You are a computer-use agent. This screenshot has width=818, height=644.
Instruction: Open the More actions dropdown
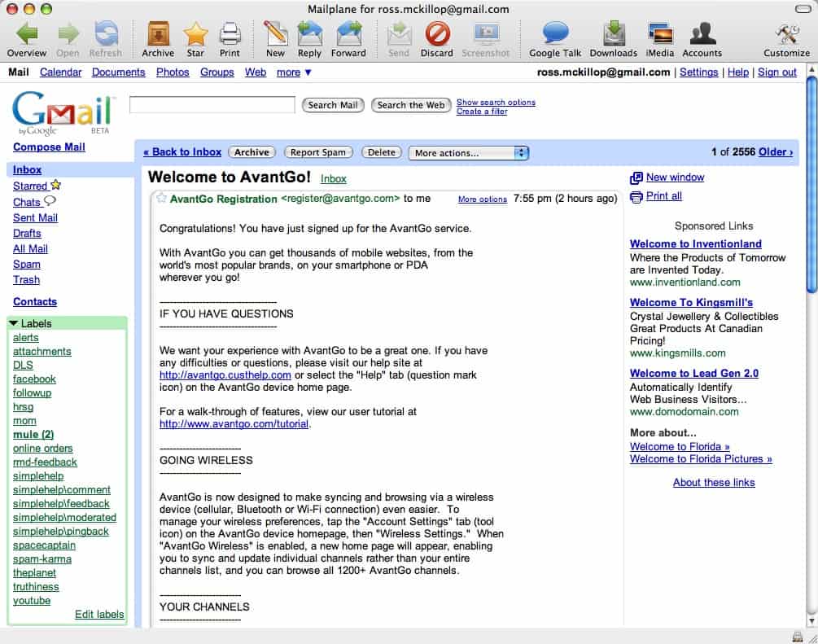pos(469,153)
